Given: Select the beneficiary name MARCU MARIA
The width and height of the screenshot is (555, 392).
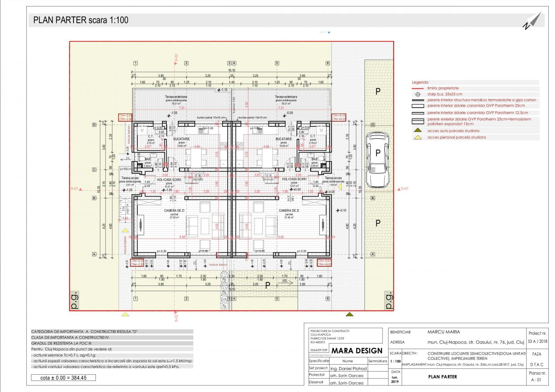Looking at the screenshot, I should click(444, 332).
